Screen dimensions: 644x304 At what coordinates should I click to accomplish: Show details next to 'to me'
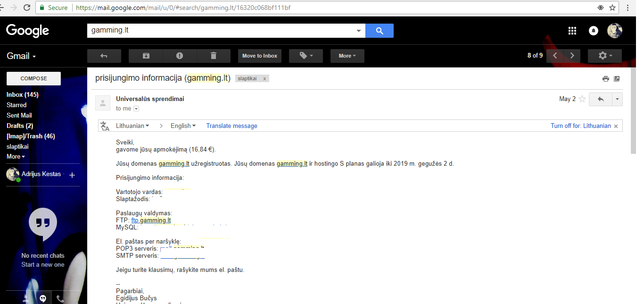coord(136,109)
